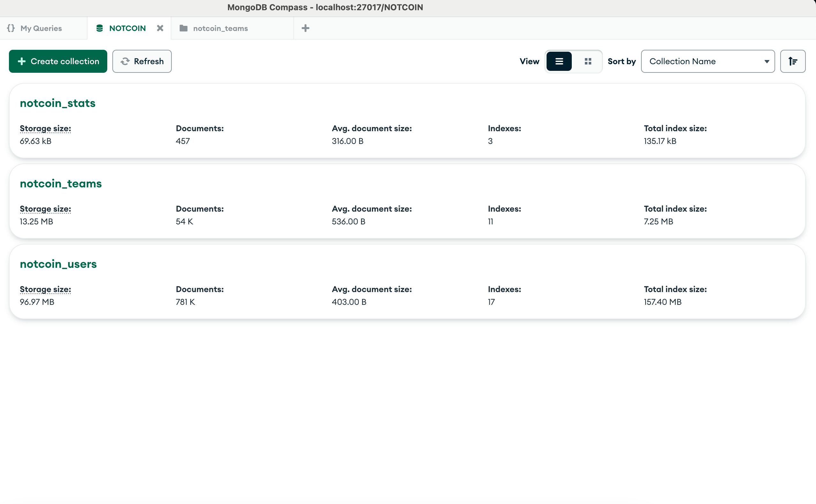Switch to grid view
The image size is (816, 504).
coord(588,61)
